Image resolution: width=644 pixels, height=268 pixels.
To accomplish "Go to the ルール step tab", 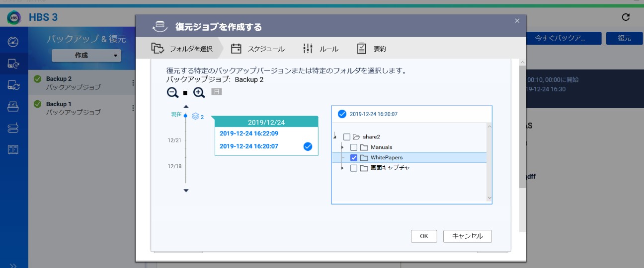I will point(321,49).
